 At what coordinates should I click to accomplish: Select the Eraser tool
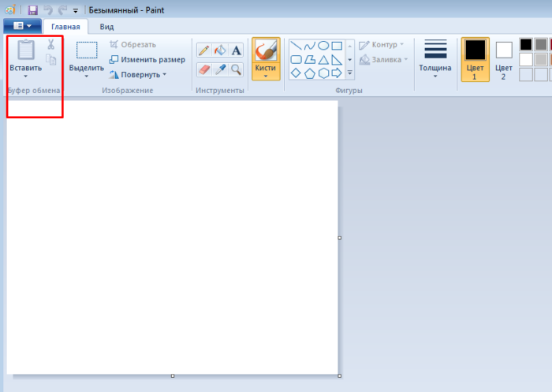203,69
